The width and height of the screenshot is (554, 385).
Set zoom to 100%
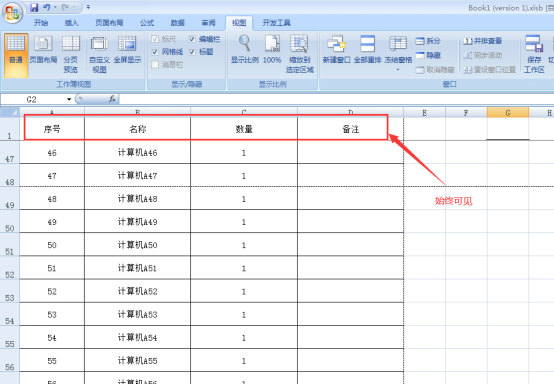[x=272, y=49]
